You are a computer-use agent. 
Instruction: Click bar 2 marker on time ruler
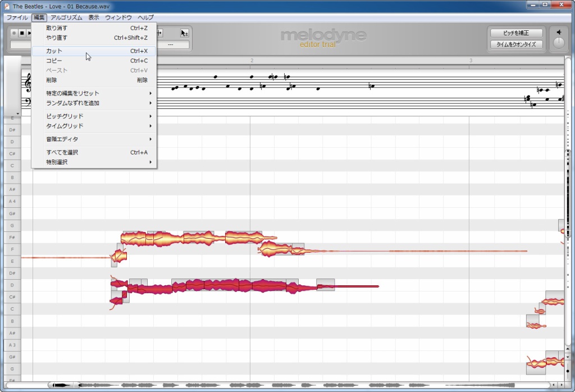point(252,61)
